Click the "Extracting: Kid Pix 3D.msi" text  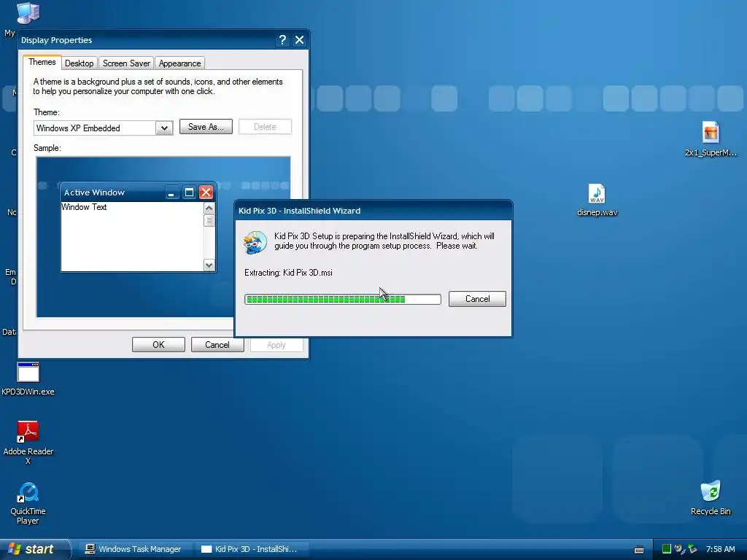[288, 273]
